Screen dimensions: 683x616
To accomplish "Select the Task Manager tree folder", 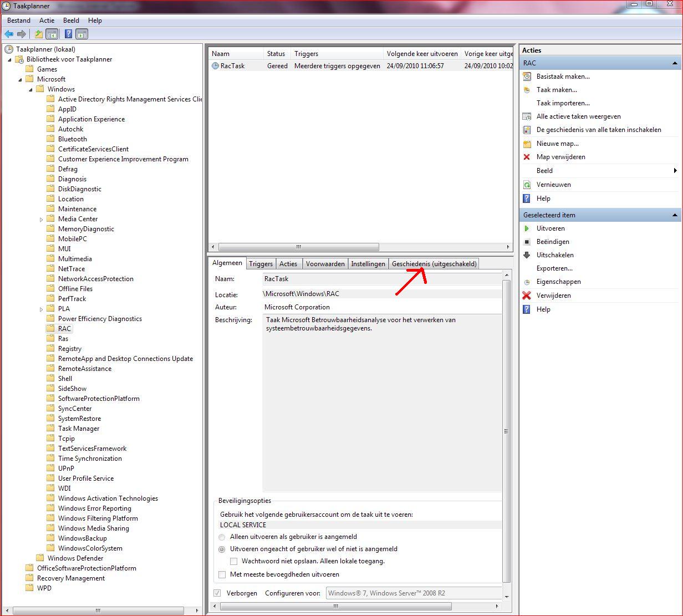I will 79,429.
